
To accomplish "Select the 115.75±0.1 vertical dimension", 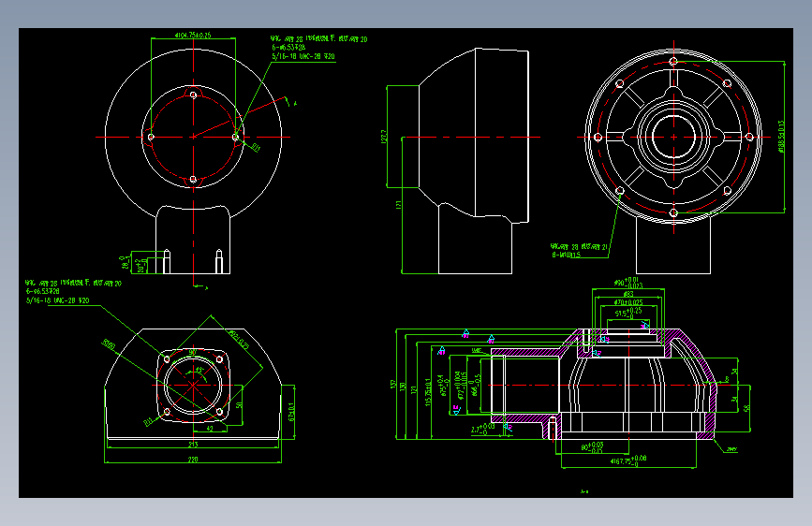I will (x=428, y=392).
